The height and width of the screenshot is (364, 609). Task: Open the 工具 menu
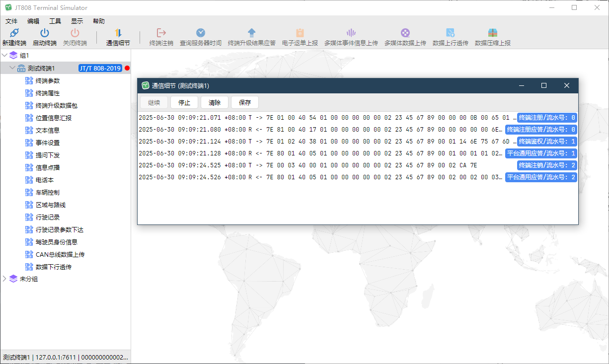(x=55, y=21)
